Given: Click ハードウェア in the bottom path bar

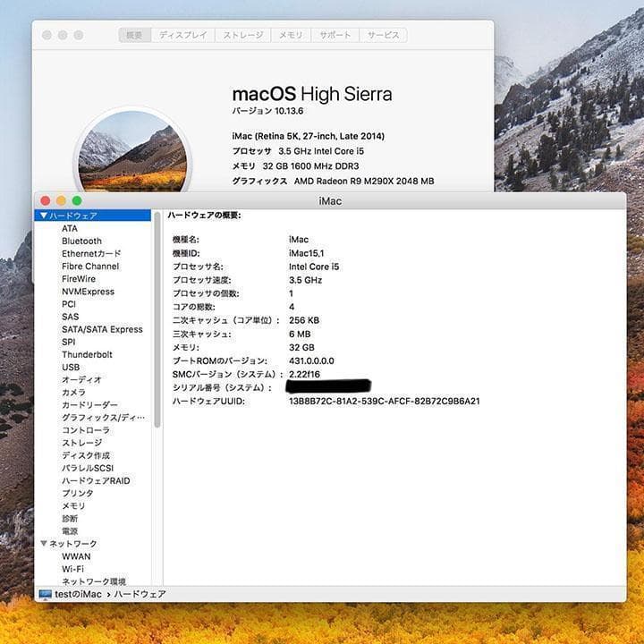Looking at the screenshot, I should 140,594.
